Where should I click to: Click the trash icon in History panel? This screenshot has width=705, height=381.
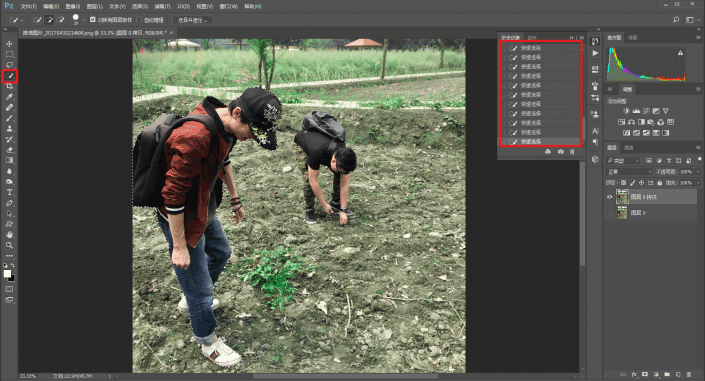[572, 152]
